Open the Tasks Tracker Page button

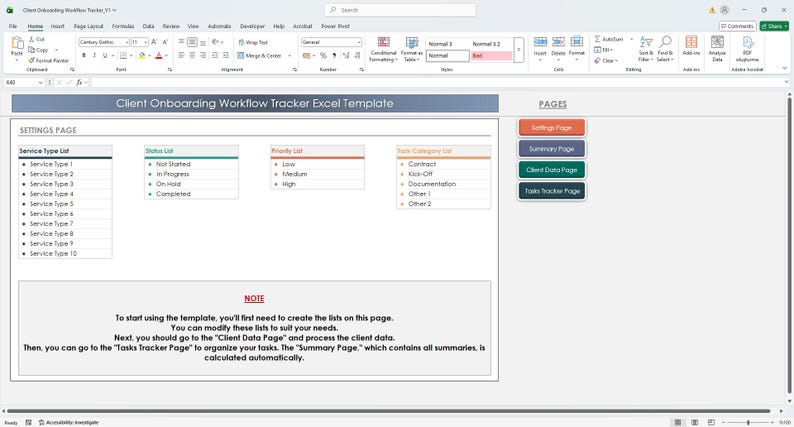click(551, 191)
